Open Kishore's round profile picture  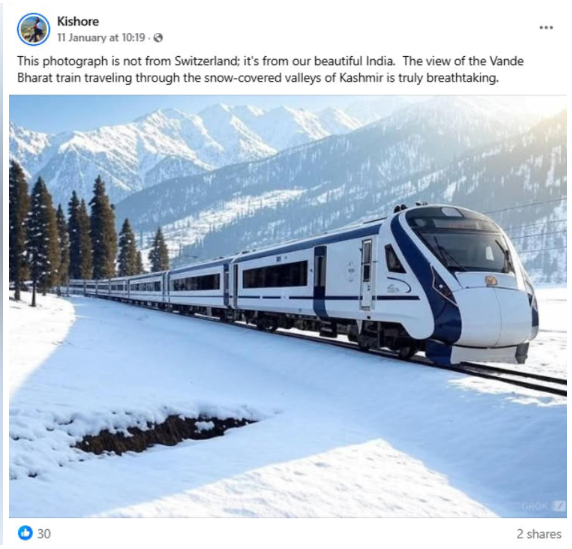pos(33,29)
